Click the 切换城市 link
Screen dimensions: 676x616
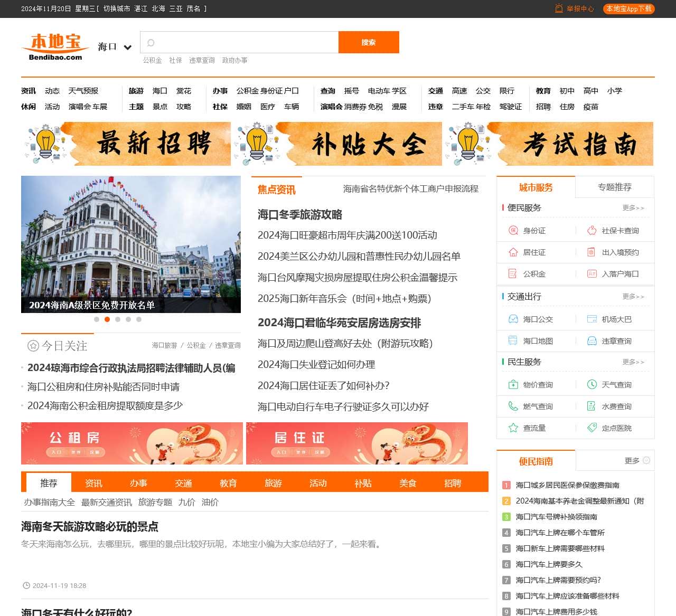[117, 8]
